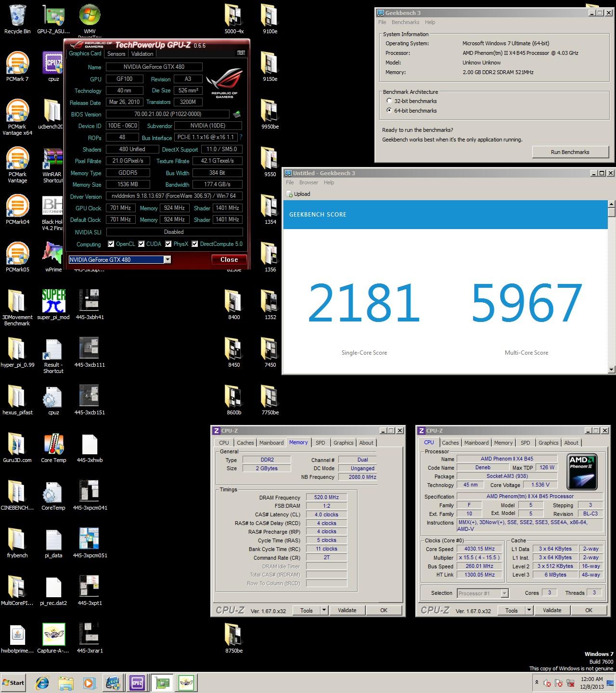Open the pi_data text file
The width and height of the screenshot is (616, 693).
click(53, 543)
